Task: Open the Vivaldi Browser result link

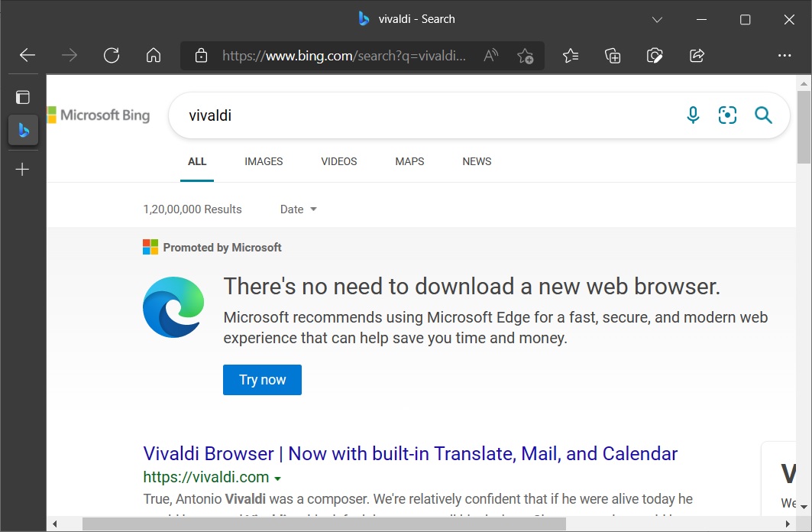Action: pos(409,453)
